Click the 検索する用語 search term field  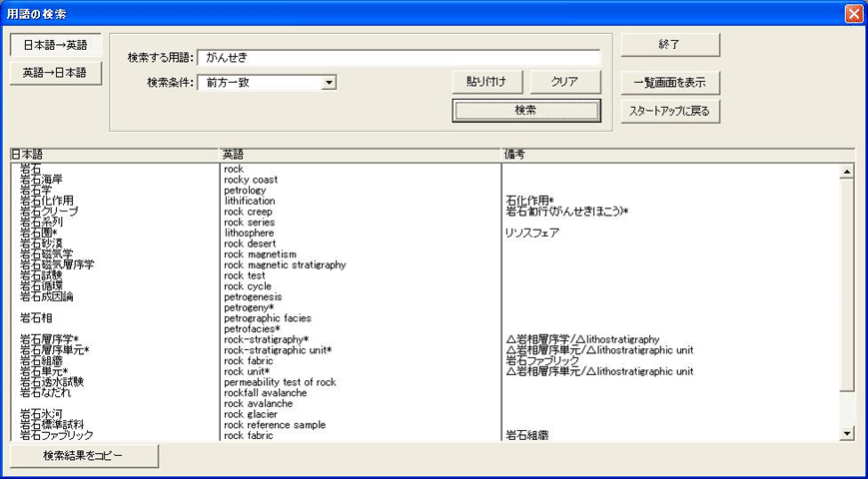click(399, 57)
